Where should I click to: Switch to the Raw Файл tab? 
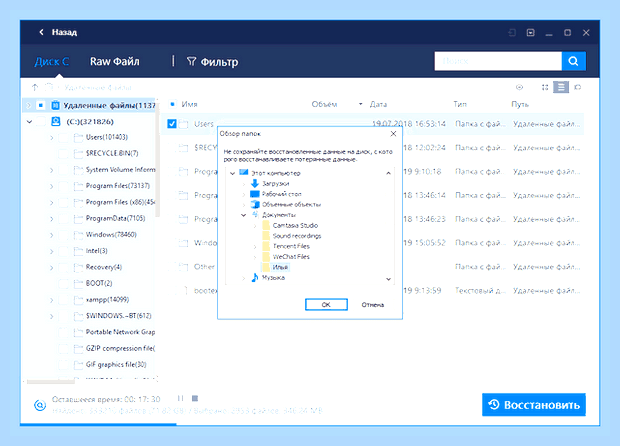pos(115,62)
